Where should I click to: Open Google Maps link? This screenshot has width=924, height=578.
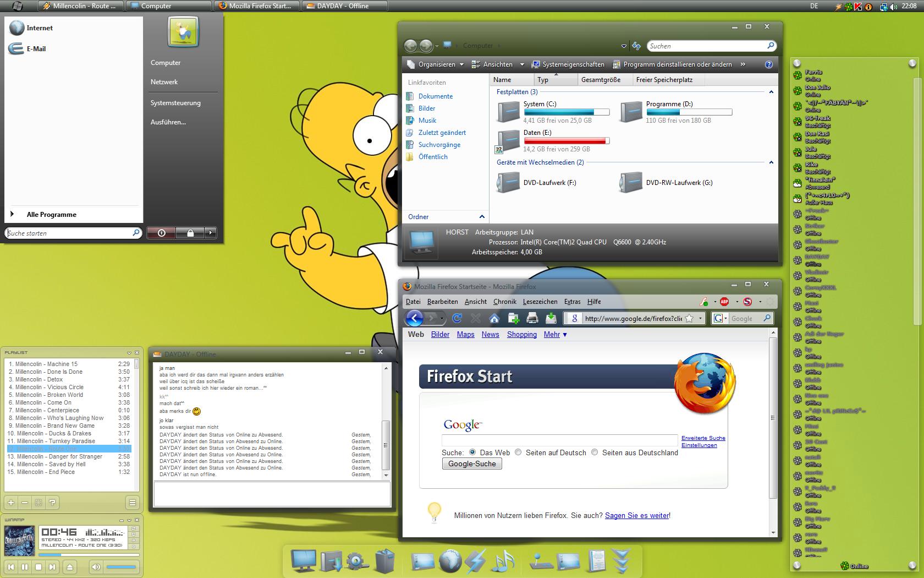tap(465, 334)
